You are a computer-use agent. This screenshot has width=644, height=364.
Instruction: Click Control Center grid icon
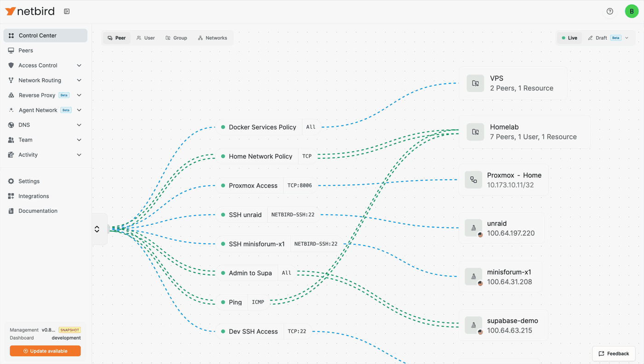(x=11, y=35)
